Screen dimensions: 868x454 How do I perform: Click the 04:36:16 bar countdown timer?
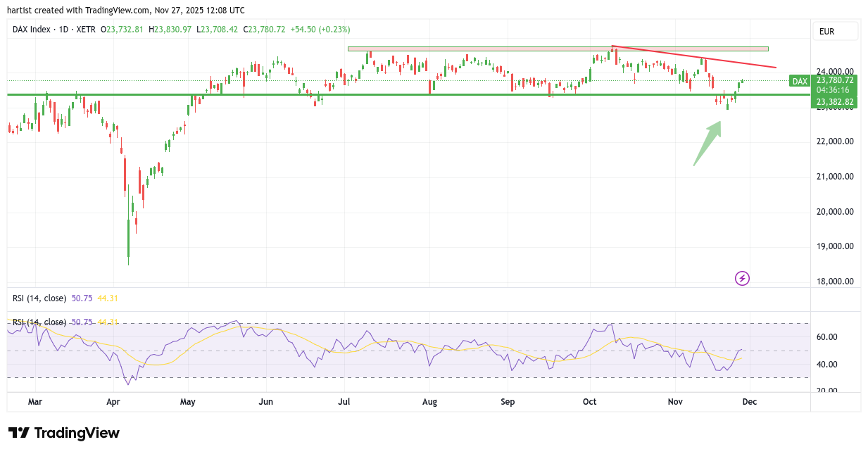point(834,91)
